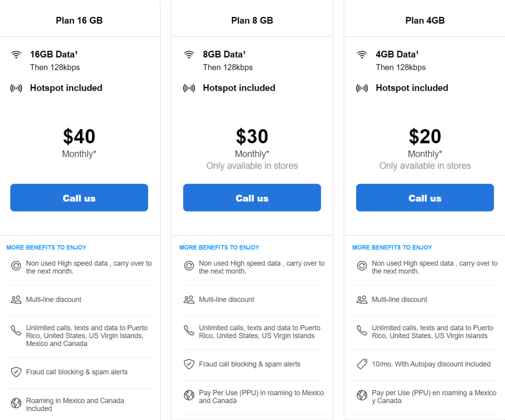The width and height of the screenshot is (505, 420).
Task: Click the hotspot icon on Plan 16 GB
Action: pos(16,88)
